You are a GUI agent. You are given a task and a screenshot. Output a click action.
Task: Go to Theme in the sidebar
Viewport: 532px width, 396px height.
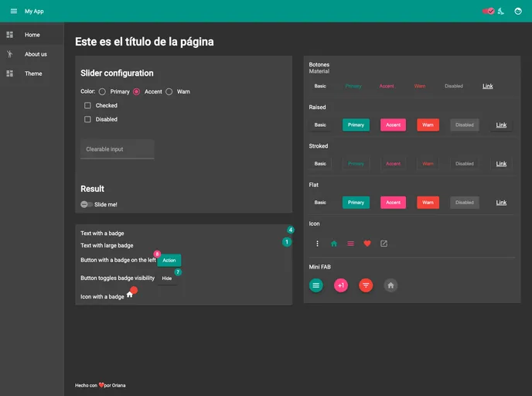(x=33, y=73)
